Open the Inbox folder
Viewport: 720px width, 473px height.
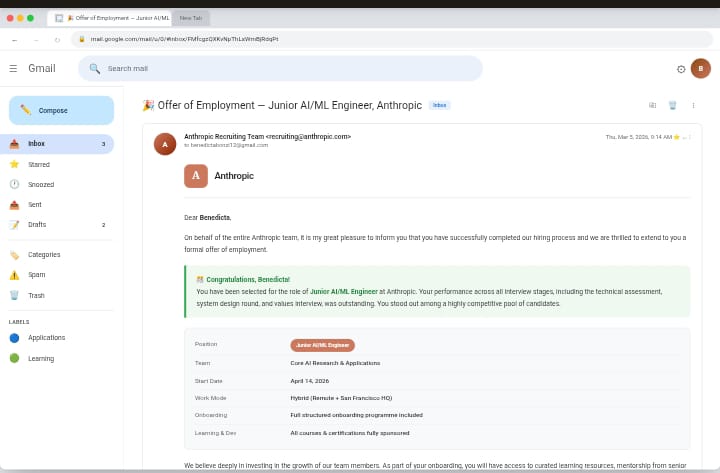point(37,144)
